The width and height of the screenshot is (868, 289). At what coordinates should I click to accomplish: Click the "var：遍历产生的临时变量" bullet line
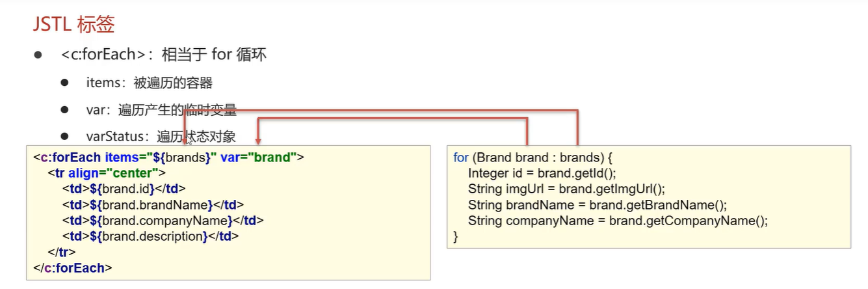pyautogui.click(x=161, y=110)
